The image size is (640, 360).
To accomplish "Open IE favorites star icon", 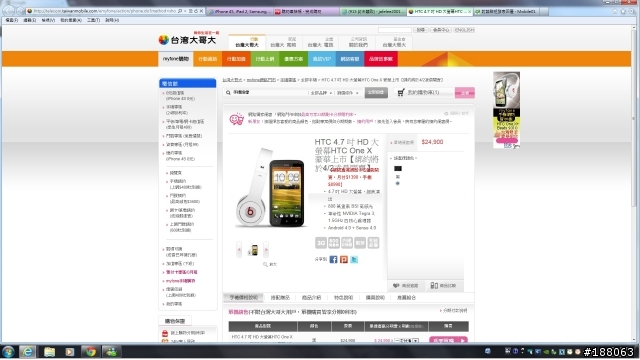I will (x=623, y=11).
